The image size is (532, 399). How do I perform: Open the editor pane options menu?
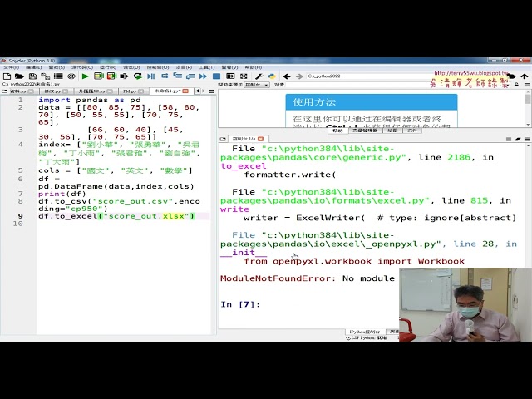coord(211,91)
